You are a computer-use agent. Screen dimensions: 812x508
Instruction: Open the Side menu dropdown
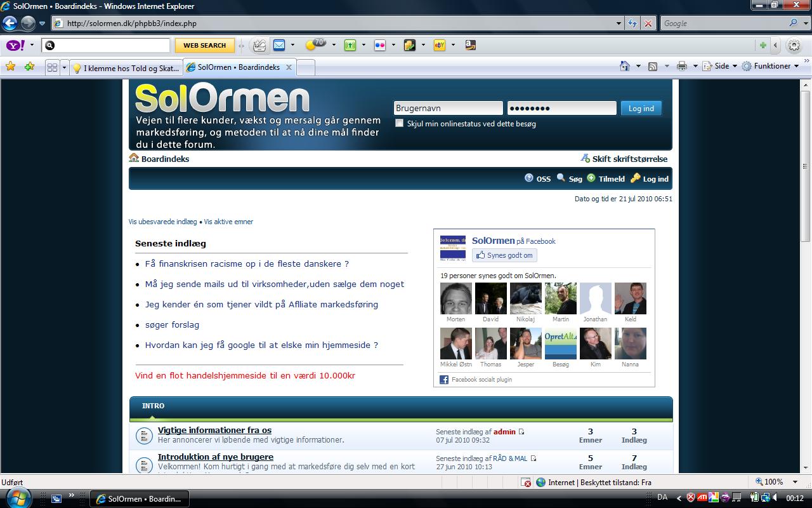pos(720,66)
